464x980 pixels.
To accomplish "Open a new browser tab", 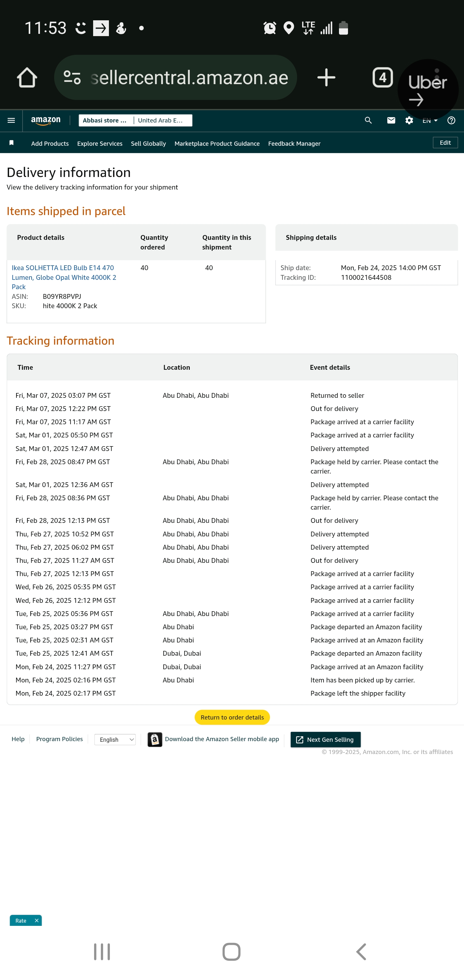I will [x=326, y=78].
